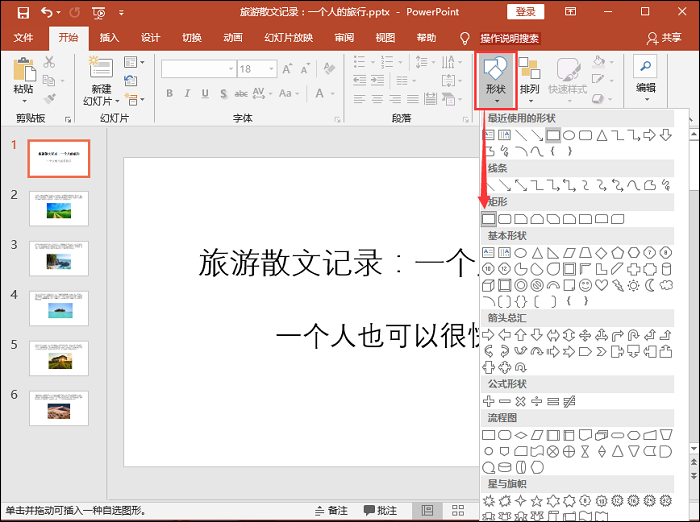Select slide 3 thumbnail
Viewport: 700px width, 522px height.
[x=59, y=257]
